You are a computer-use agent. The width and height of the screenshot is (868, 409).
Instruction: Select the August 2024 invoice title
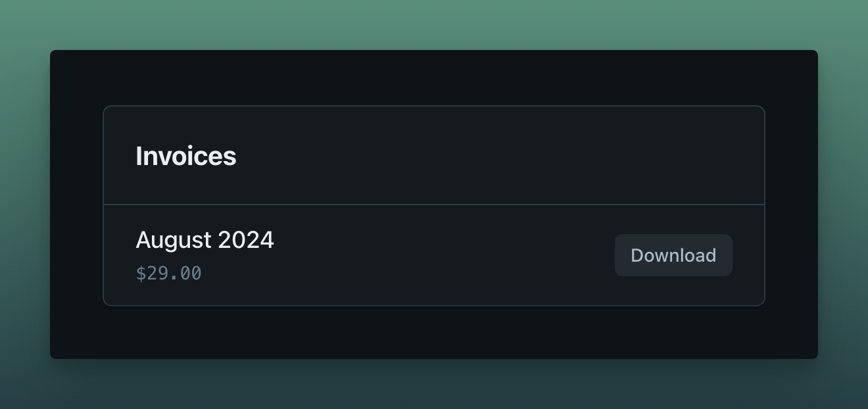[205, 240]
